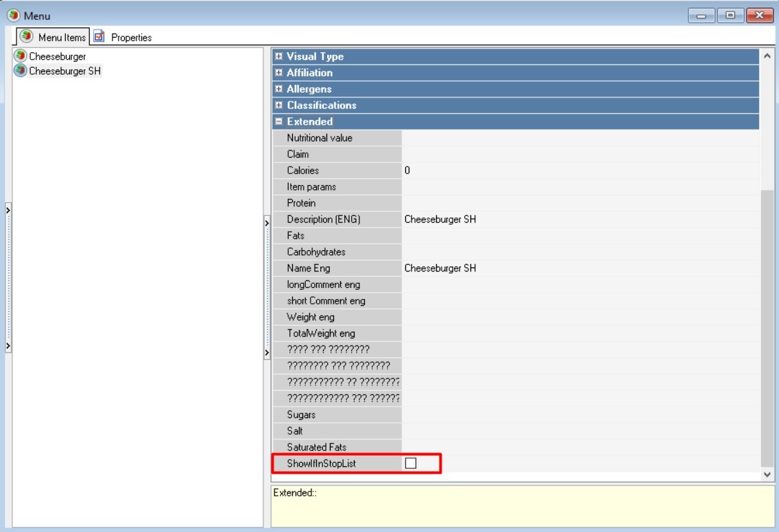Screen dimensions: 779x532
Task: Click the Menu window title bar icon
Action: click(x=13, y=15)
